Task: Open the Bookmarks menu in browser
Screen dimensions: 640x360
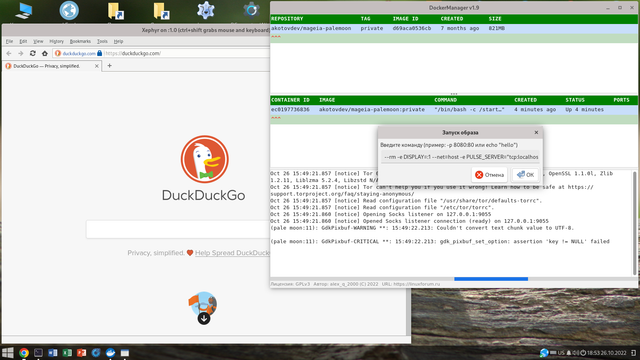Action: (80, 41)
